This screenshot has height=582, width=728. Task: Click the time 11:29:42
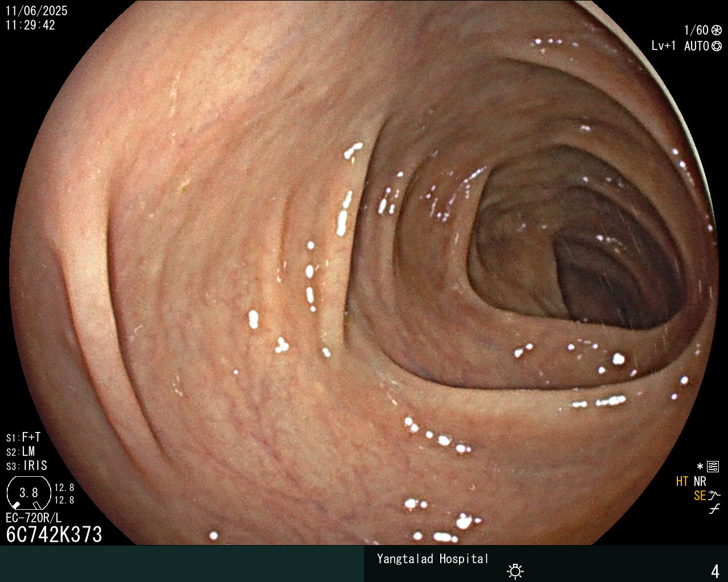click(x=30, y=25)
